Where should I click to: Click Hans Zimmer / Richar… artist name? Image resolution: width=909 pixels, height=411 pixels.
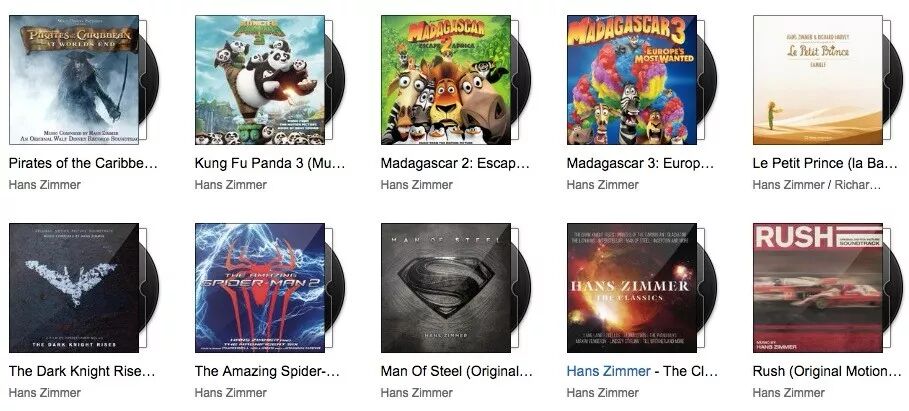tap(816, 185)
